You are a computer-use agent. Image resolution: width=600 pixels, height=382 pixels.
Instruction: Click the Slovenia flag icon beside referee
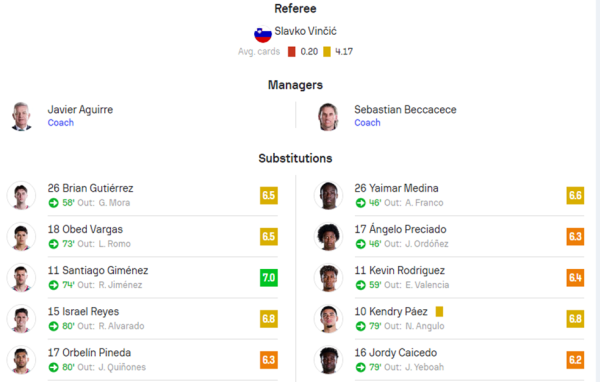tap(263, 34)
